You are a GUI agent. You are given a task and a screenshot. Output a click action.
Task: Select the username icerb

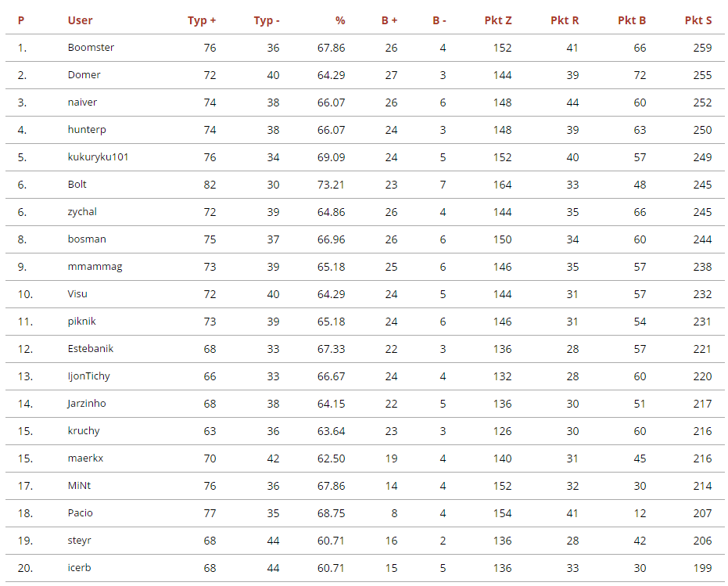point(79,568)
